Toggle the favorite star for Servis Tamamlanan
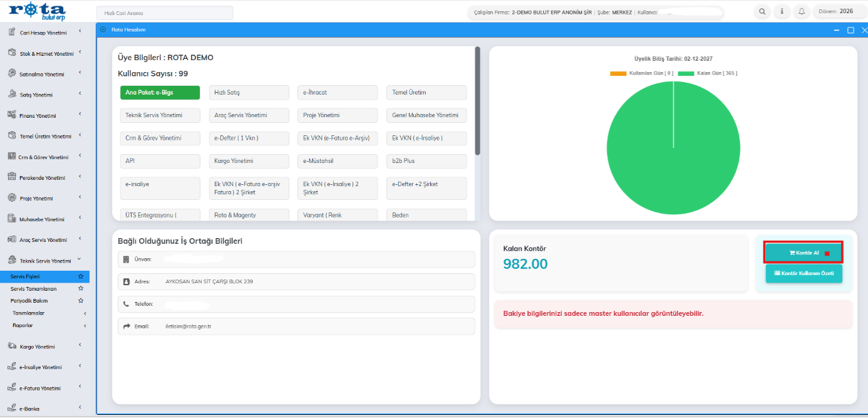Viewport: 868px width, 418px height. [80, 288]
